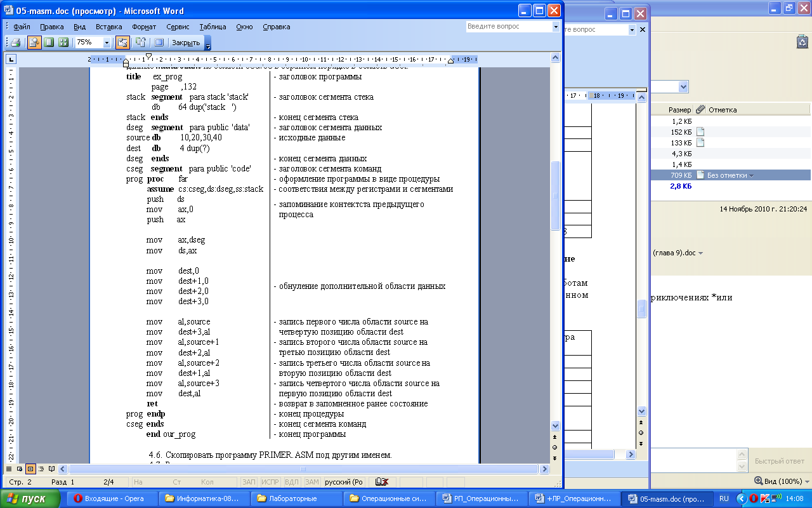This screenshot has width=812, height=508.
Task: Click the Print icon in preview toolbar
Action: [x=15, y=43]
